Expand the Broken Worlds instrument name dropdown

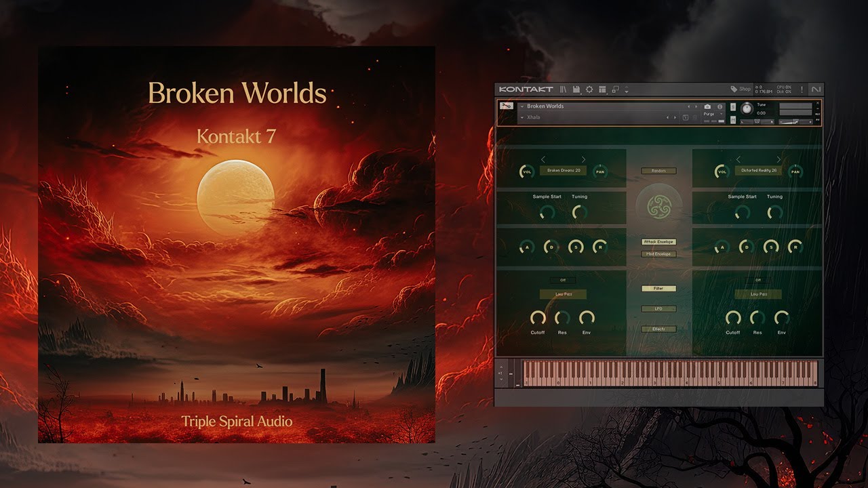click(522, 106)
